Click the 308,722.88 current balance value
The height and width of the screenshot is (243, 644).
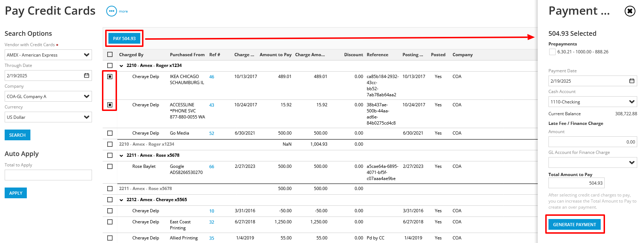coord(626,114)
